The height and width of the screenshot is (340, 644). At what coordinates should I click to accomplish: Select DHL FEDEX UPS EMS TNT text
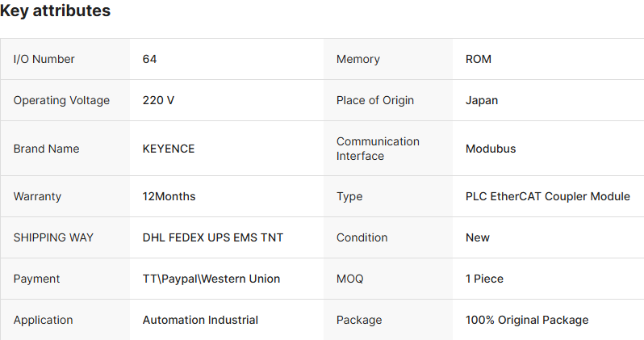click(x=213, y=237)
